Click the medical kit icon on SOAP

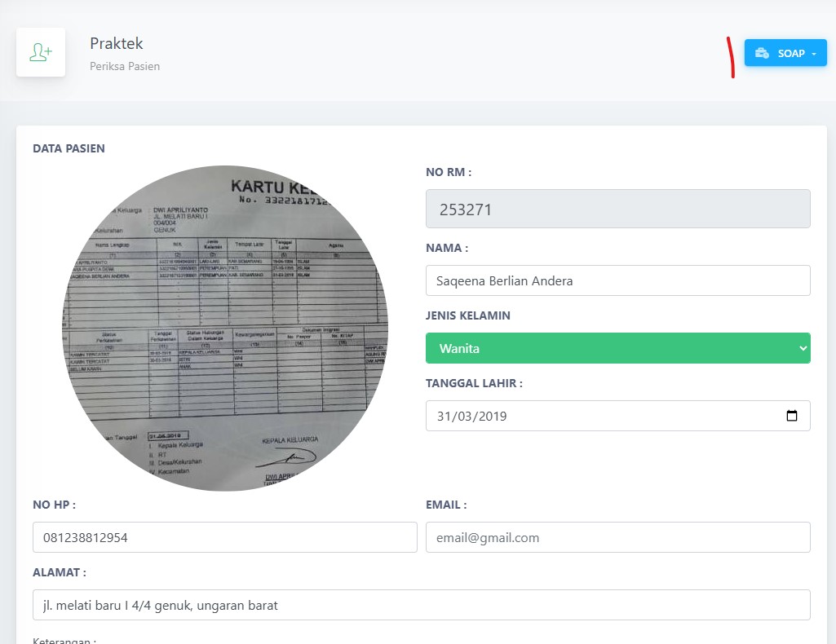(762, 53)
